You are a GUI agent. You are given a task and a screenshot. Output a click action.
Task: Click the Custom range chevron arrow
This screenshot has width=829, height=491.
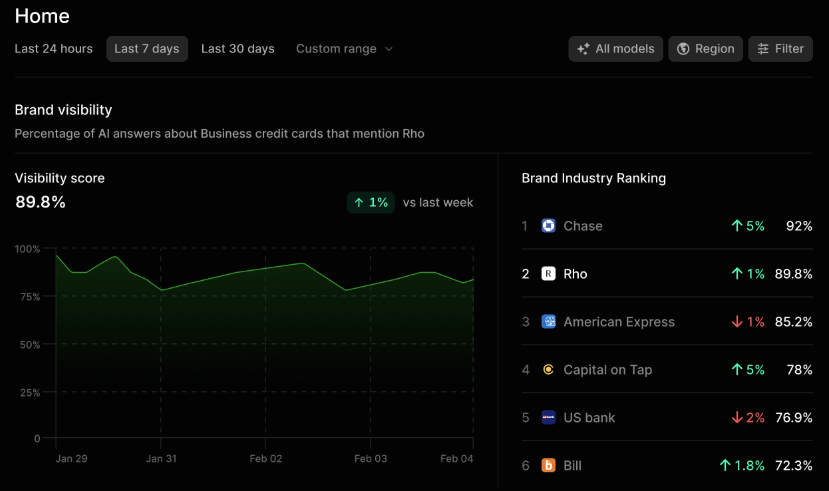tap(389, 49)
